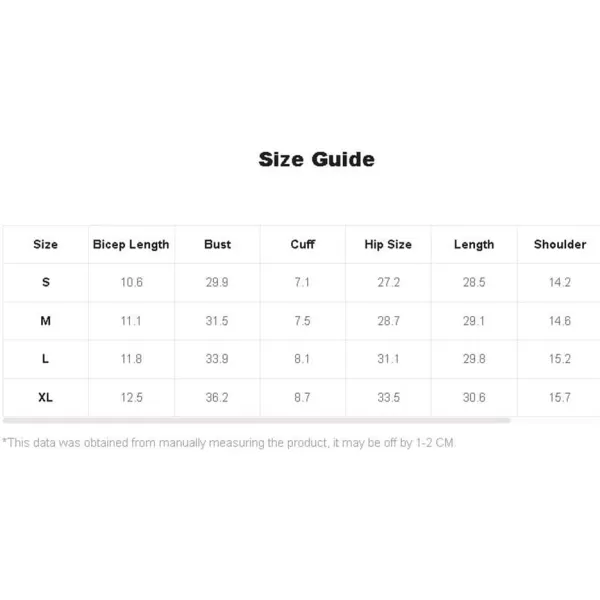Click the XL bicep length value 12.5
Screen dimensions: 600x600
coord(132,397)
